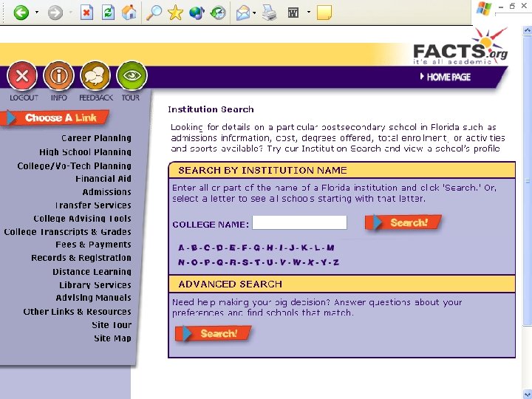Screen dimensions: 532x399
Task: Click the LOGOUT text label
Action: point(24,98)
